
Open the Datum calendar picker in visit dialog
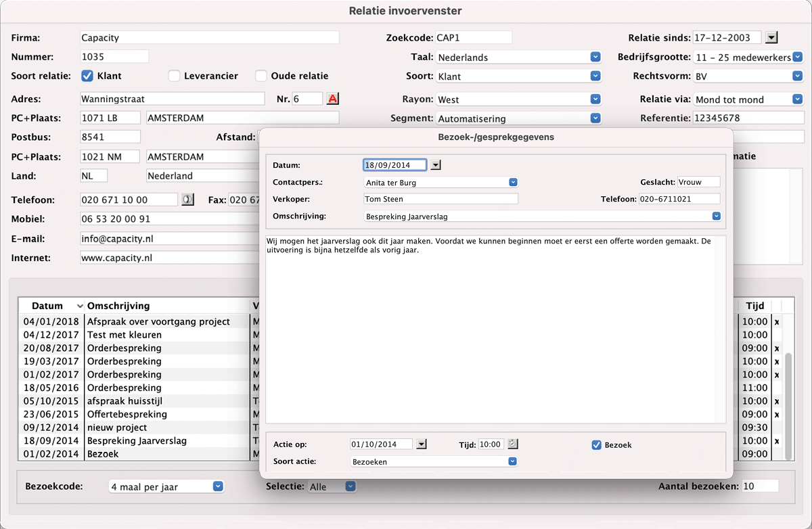[x=436, y=164]
